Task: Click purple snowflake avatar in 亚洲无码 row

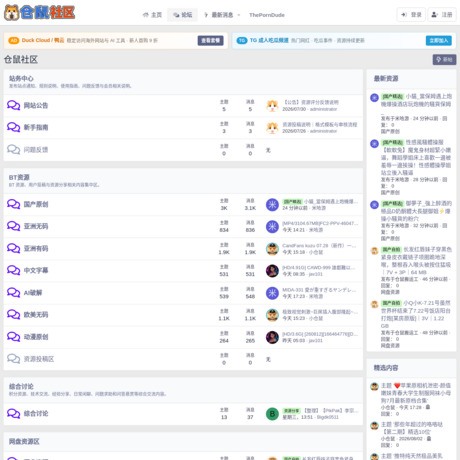Action: (272, 227)
